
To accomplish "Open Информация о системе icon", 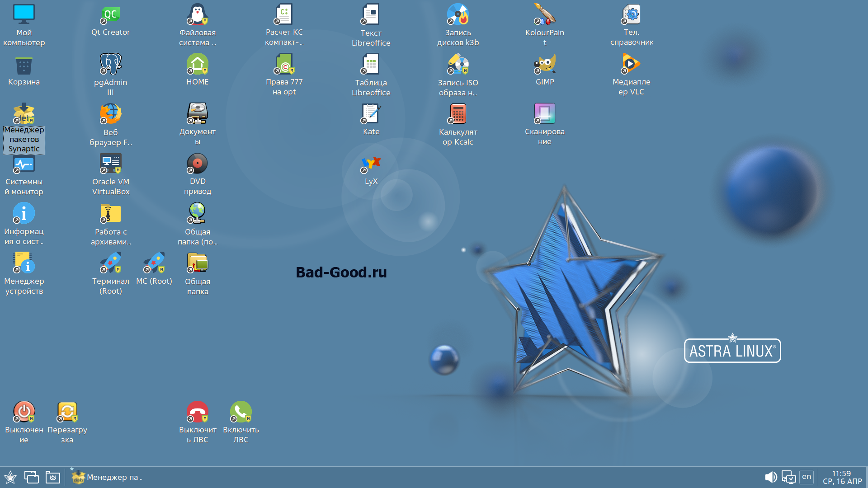I will (x=24, y=213).
